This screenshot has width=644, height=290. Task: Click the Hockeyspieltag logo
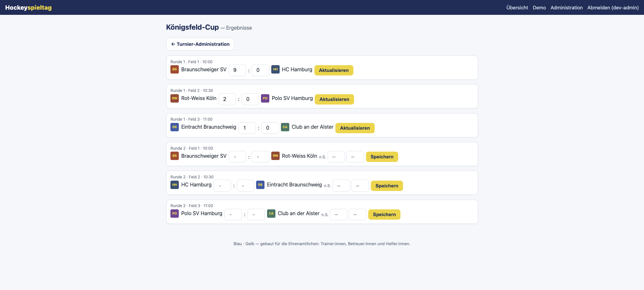pos(28,7)
